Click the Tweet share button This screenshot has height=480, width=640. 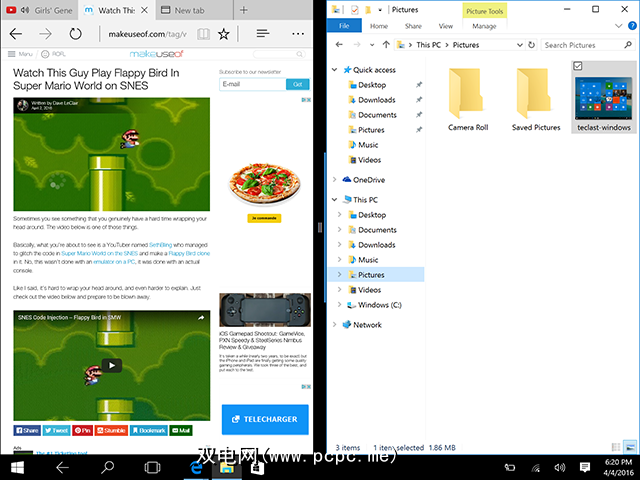point(56,430)
